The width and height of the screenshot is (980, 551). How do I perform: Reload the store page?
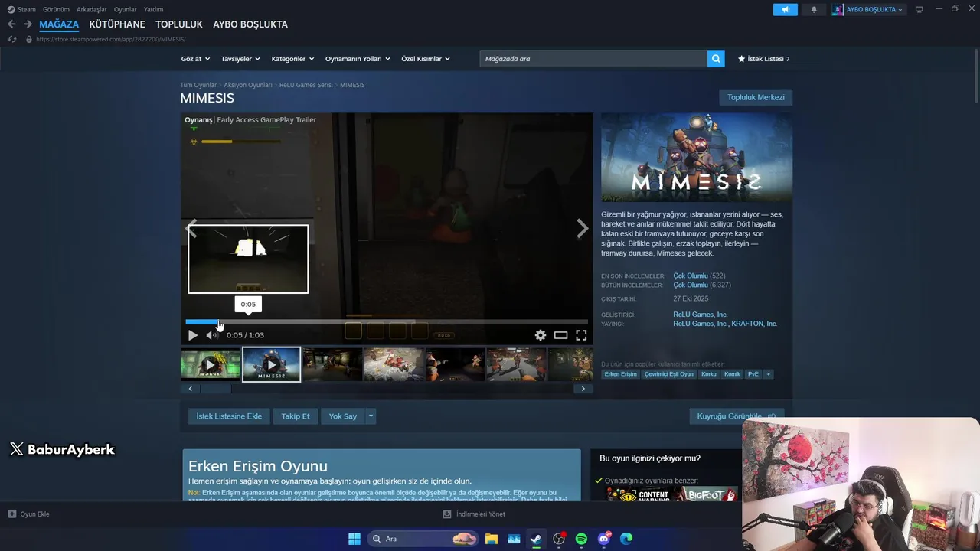pos(11,39)
